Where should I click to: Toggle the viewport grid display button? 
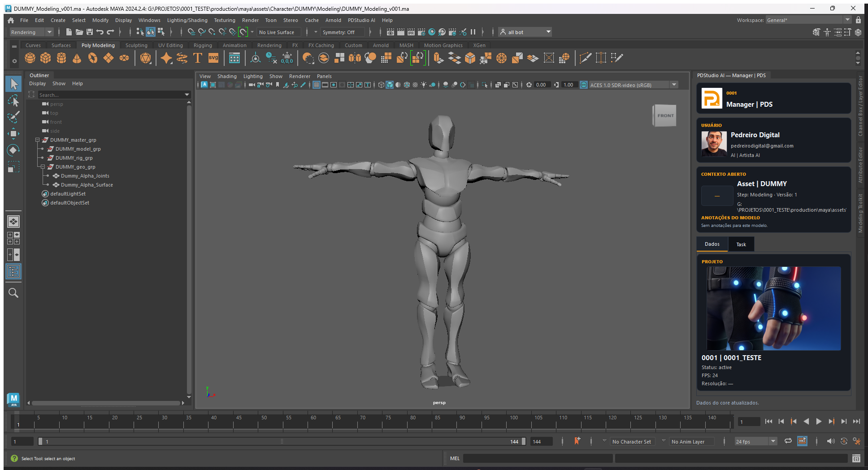[317, 85]
